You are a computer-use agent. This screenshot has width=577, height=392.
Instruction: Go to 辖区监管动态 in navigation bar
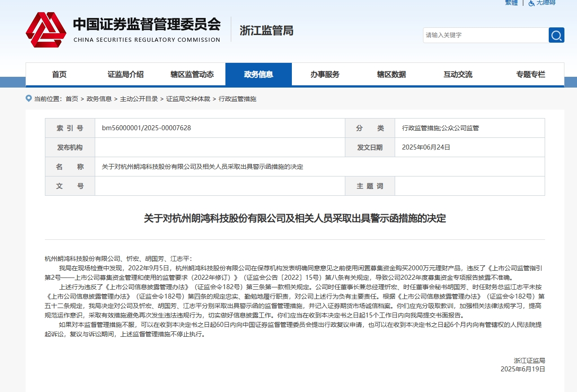point(192,75)
